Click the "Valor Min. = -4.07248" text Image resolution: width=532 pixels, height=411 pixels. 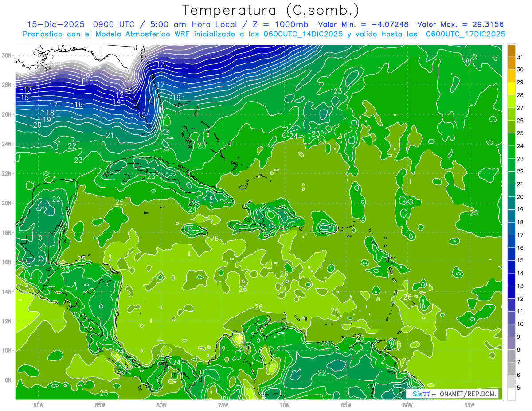pyautogui.click(x=364, y=24)
